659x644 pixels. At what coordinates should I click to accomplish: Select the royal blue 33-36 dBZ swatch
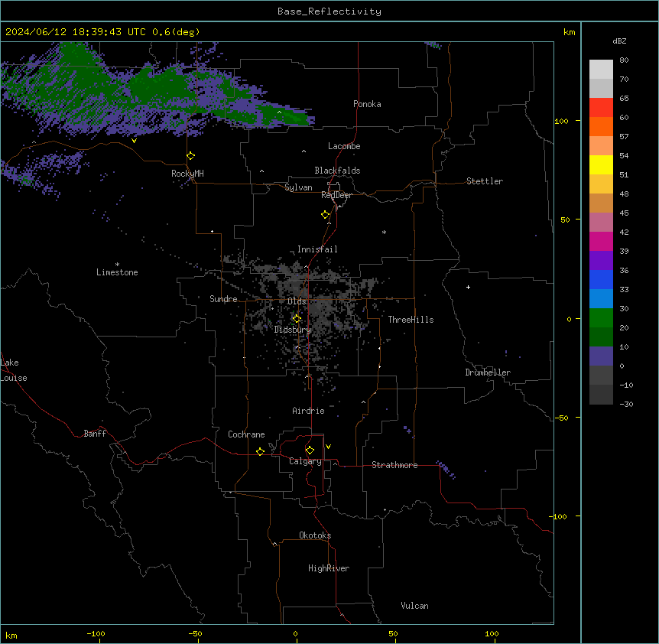click(601, 279)
